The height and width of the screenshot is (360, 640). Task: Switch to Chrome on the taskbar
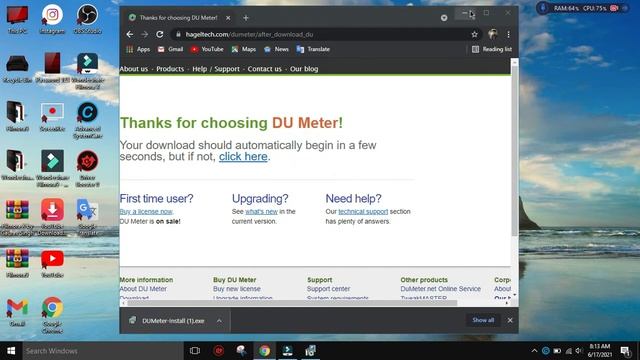point(264,351)
